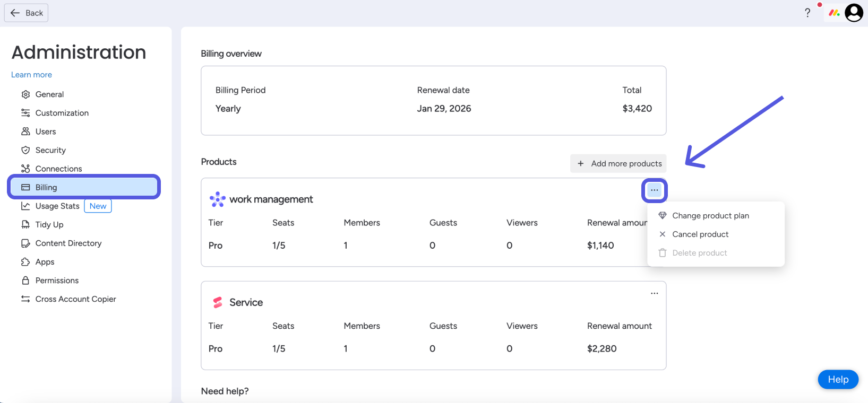Click the Connections nodes icon
Viewport: 868px width, 403px height.
[25, 169]
